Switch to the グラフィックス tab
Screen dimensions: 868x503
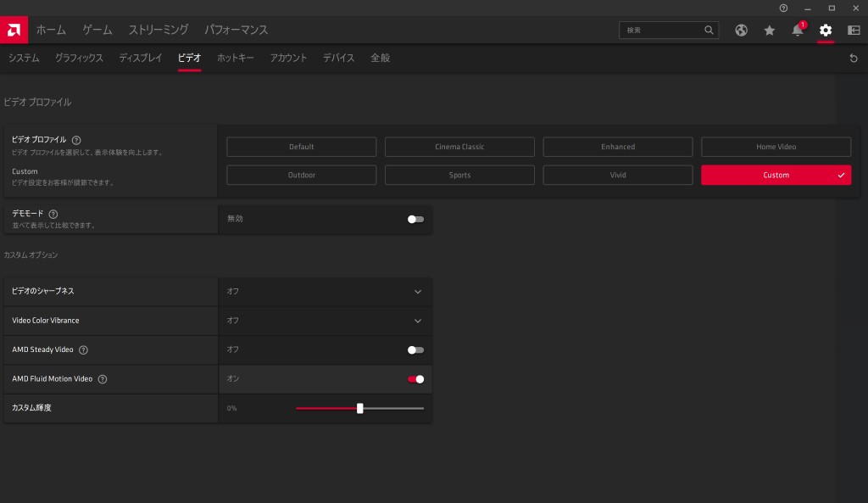click(79, 58)
